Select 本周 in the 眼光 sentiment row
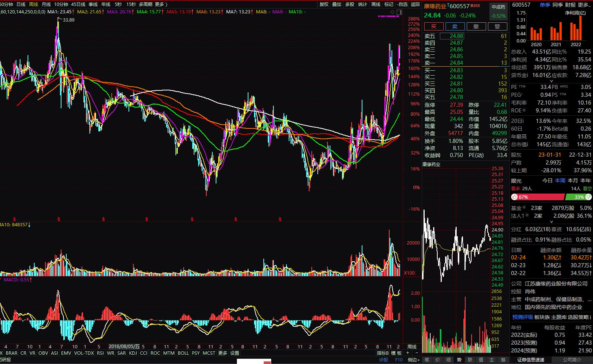This screenshot has width=593, height=364. click(x=560, y=181)
